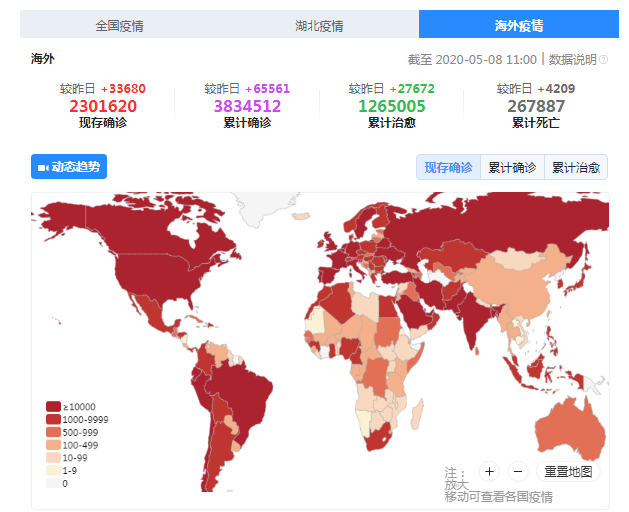
Task: Select Australia on the map
Action: click(570, 429)
